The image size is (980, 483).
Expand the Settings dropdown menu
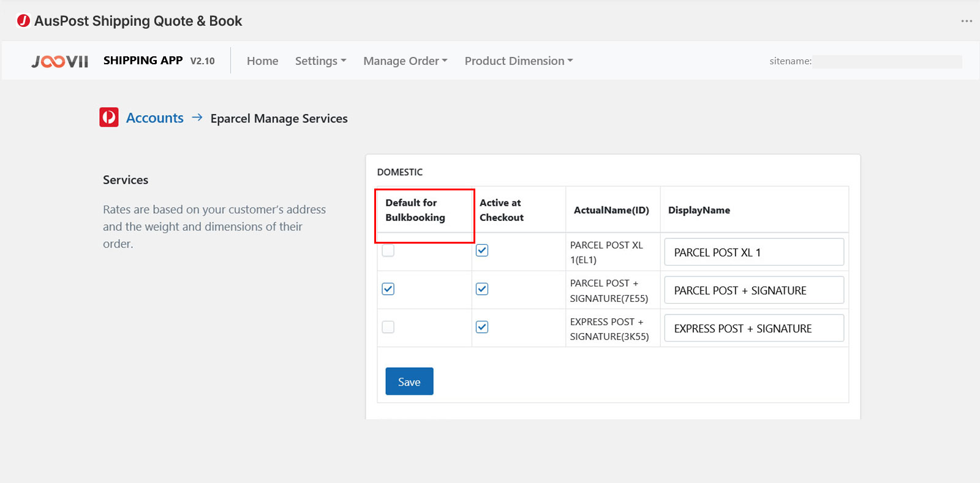pos(320,61)
